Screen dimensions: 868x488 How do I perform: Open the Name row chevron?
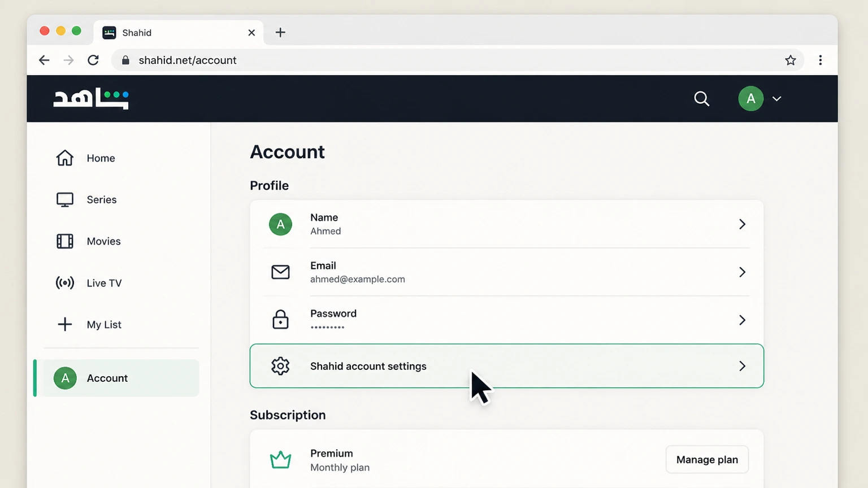pos(742,224)
